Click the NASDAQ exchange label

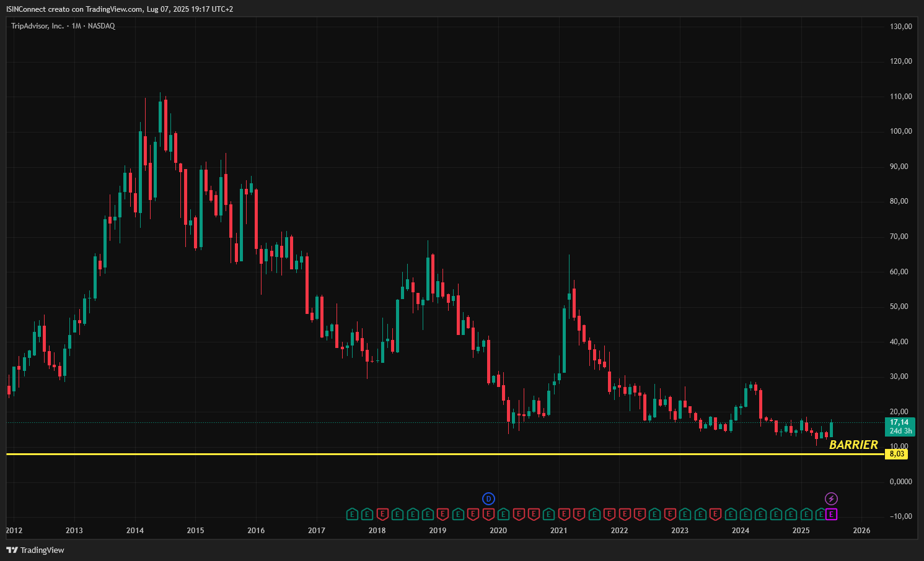(102, 26)
